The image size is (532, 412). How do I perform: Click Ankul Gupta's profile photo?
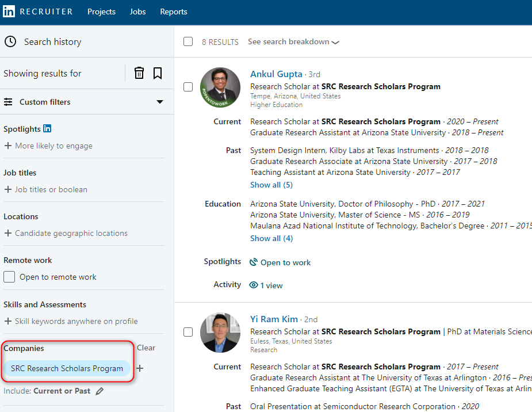pyautogui.click(x=220, y=87)
